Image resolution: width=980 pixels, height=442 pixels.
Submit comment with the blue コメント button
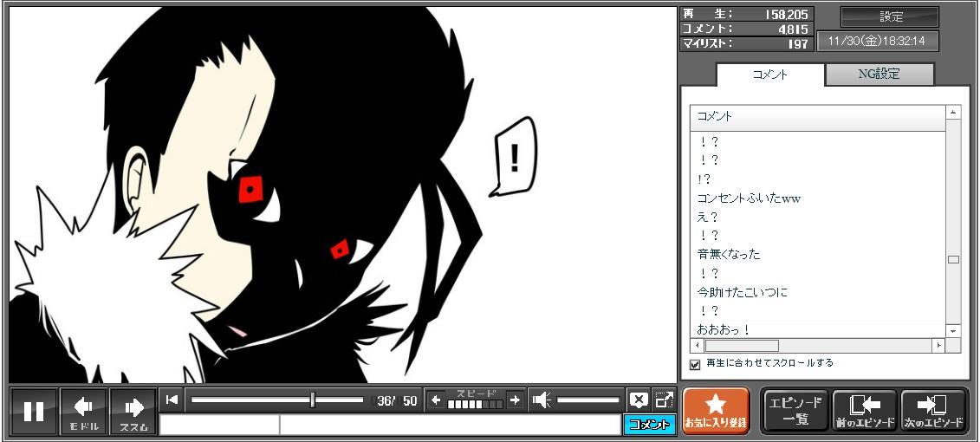(649, 425)
